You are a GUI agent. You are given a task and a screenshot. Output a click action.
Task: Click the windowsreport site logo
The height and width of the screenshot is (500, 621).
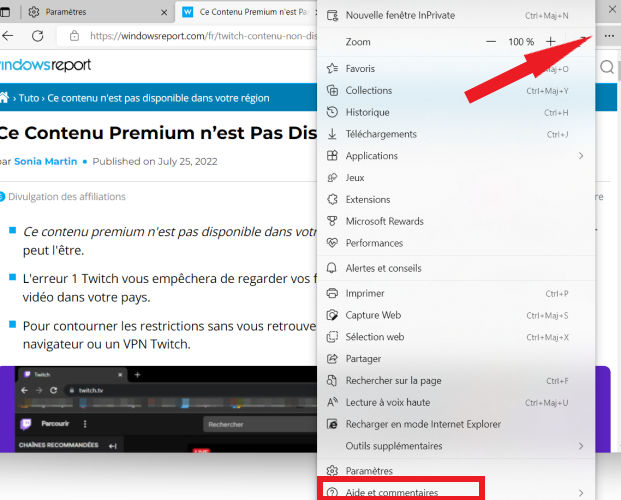pos(45,65)
